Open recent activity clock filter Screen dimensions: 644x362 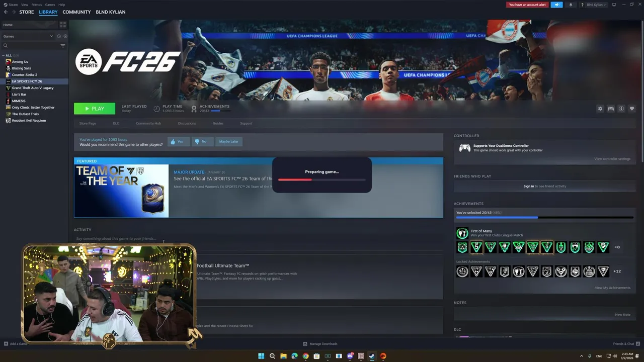point(59,36)
